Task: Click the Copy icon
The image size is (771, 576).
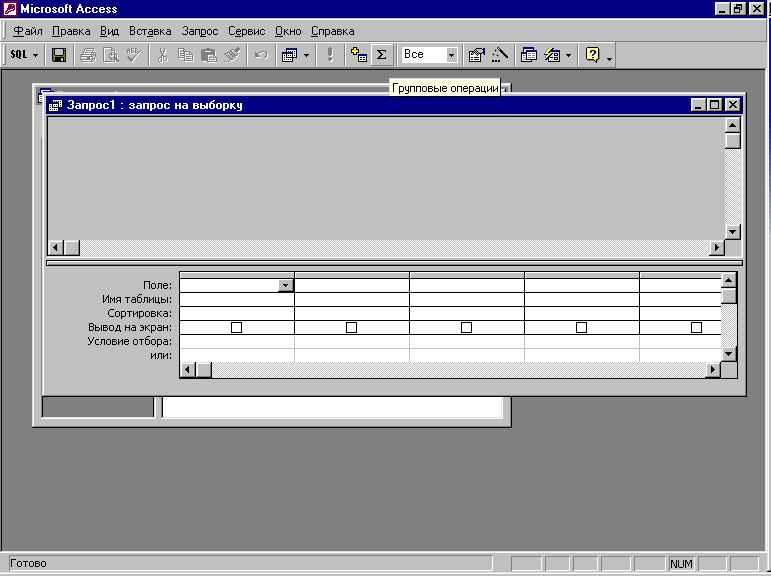Action: pos(185,55)
